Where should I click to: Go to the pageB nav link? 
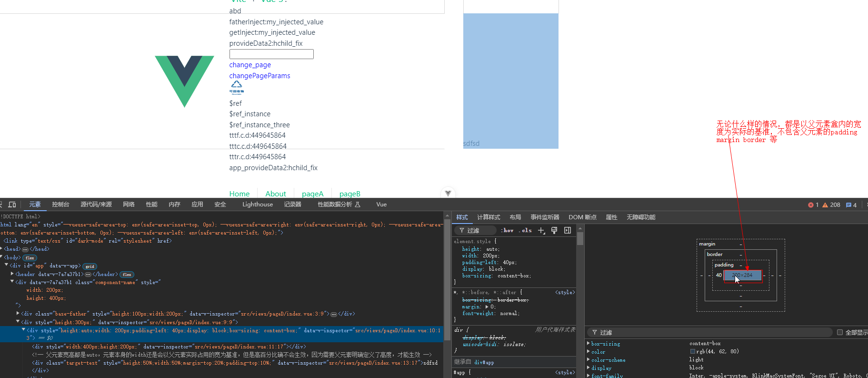[349, 194]
